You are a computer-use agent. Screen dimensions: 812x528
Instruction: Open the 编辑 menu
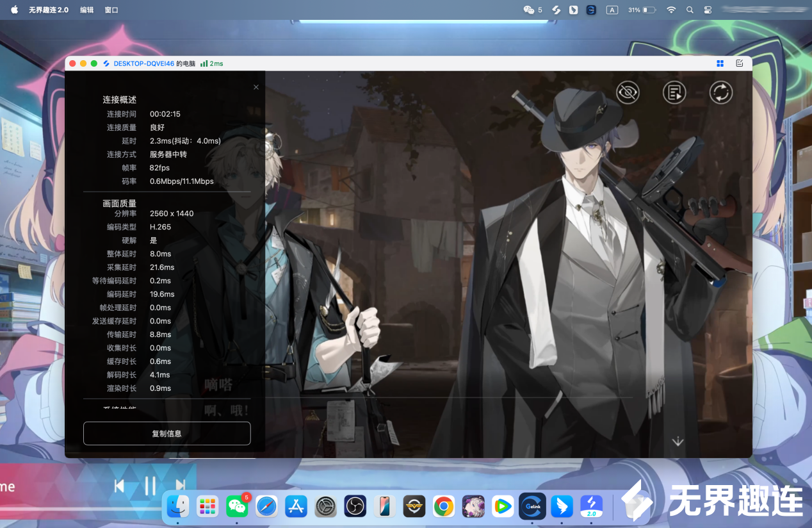86,10
